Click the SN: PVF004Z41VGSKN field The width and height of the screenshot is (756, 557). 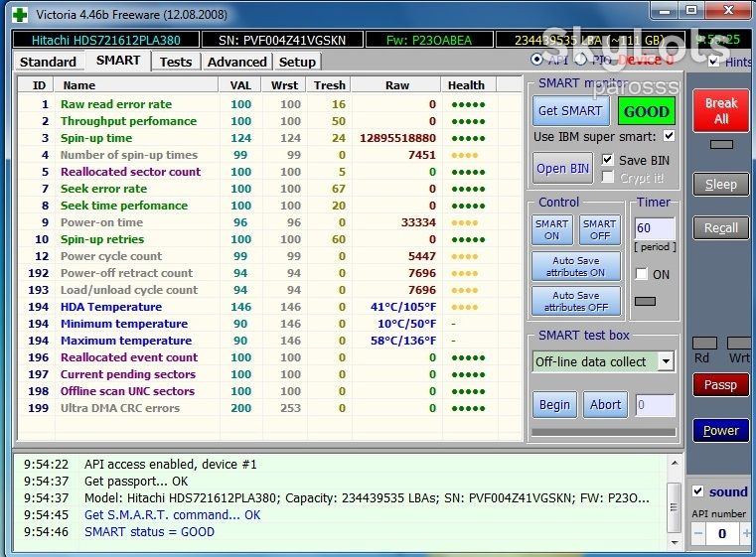point(282,40)
